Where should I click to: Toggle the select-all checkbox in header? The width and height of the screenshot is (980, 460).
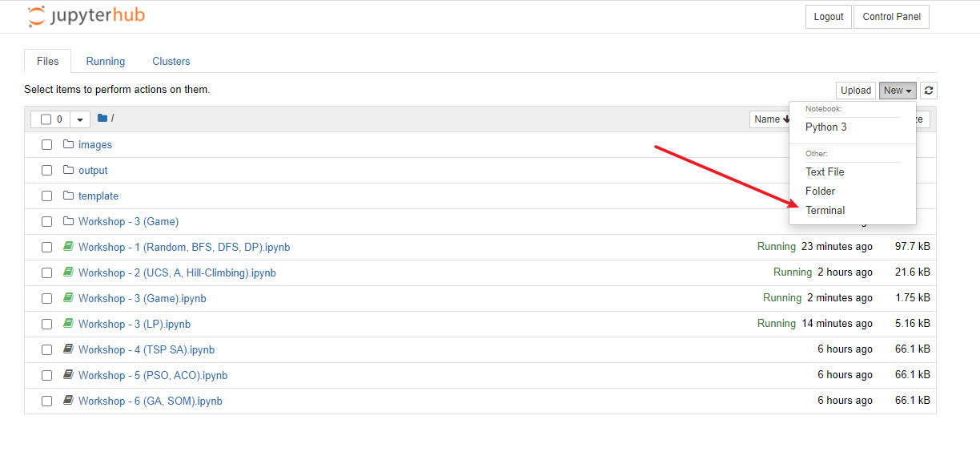46,119
